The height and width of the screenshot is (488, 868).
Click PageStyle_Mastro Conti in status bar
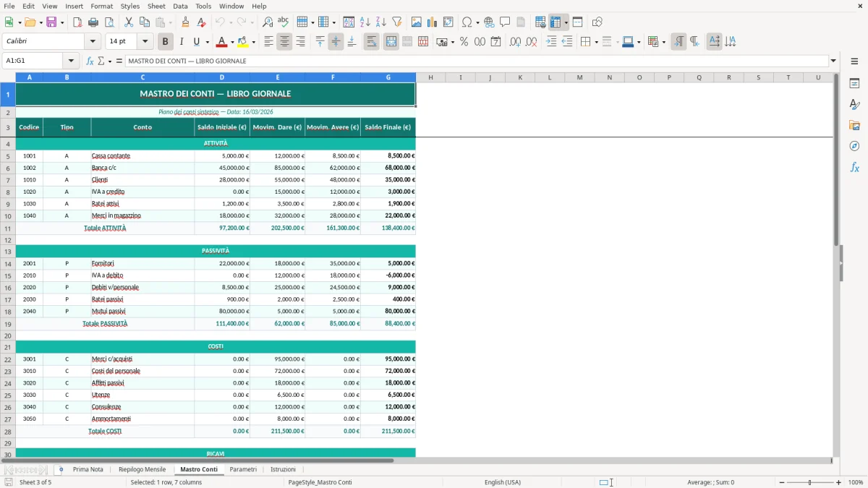point(320,482)
